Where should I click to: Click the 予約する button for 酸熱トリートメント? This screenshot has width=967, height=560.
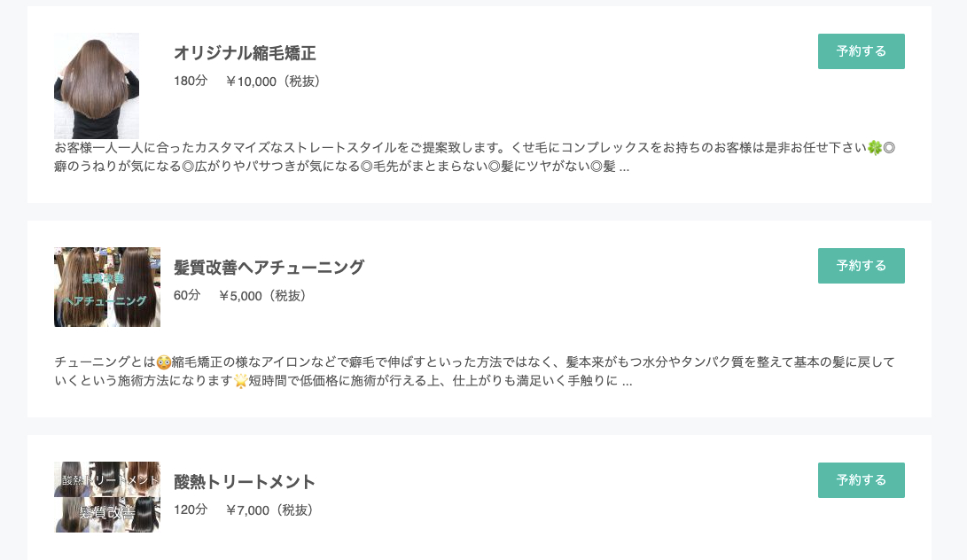[861, 479]
